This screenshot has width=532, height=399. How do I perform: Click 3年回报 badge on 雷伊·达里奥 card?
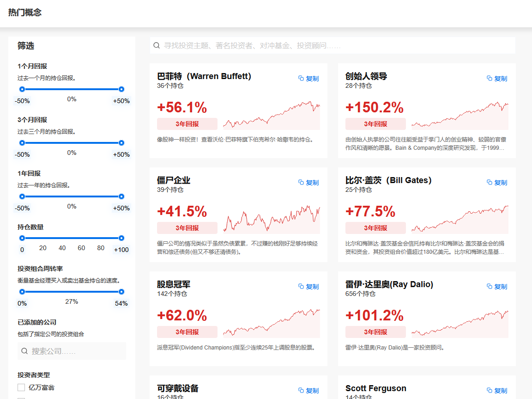(375, 332)
